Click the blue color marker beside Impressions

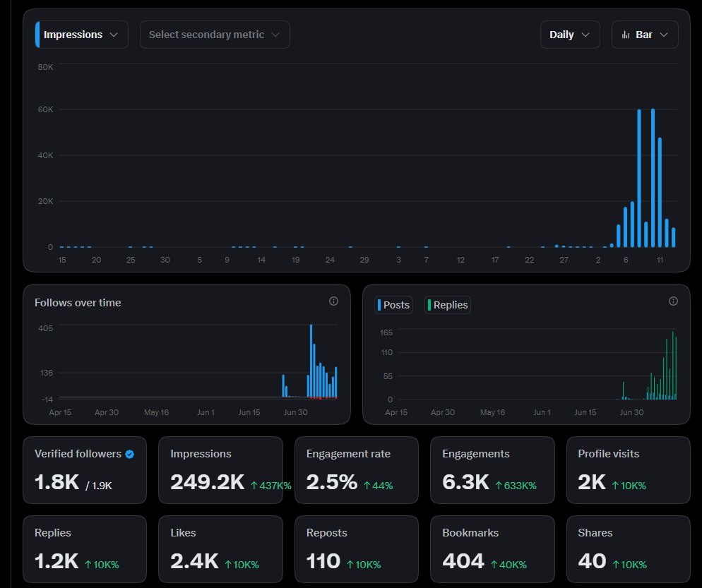(37, 35)
